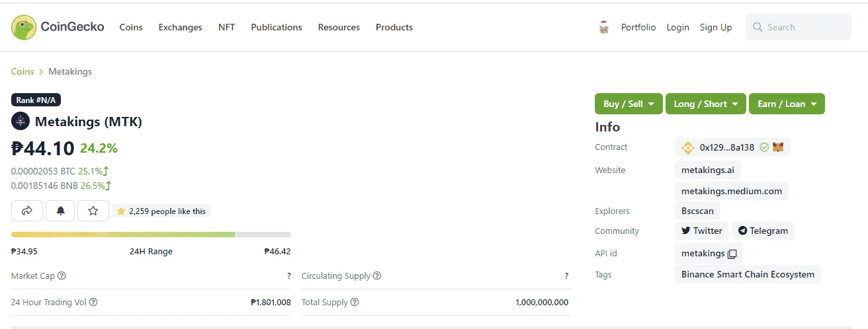Click the 1,000,000,000 total supply value
The height and width of the screenshot is (329, 868).
point(542,302)
